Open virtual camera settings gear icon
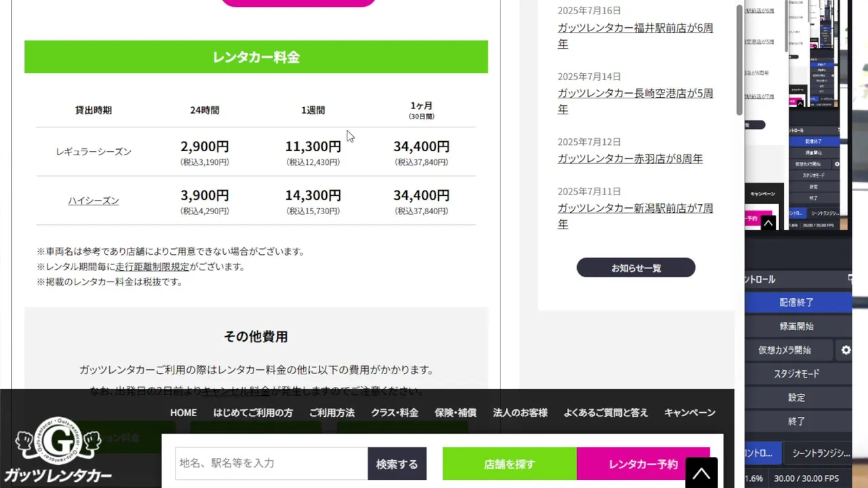Screen dimensions: 868x488 846,350
